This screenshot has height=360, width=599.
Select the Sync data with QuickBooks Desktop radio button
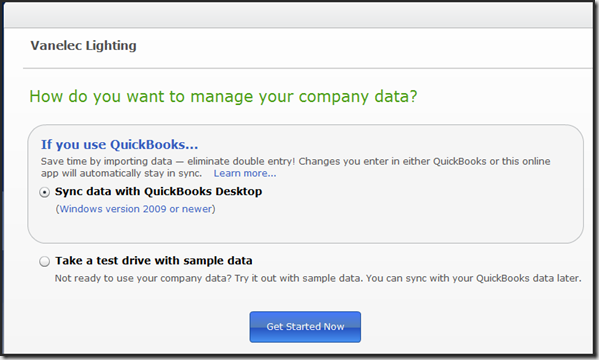click(x=45, y=192)
